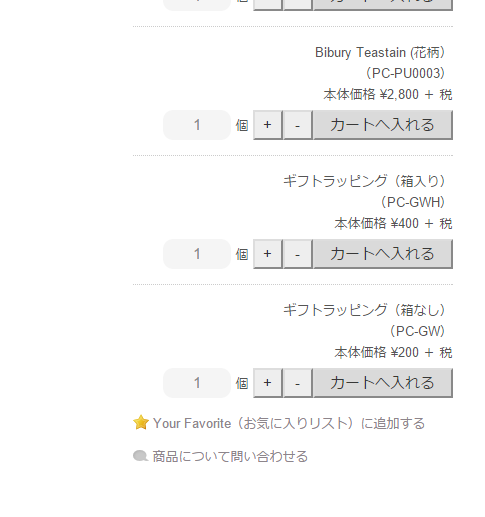Decrease quantity for boxed gift wrapping PC-GWH
Viewport: 485px width, 517px height.
pyautogui.click(x=298, y=254)
